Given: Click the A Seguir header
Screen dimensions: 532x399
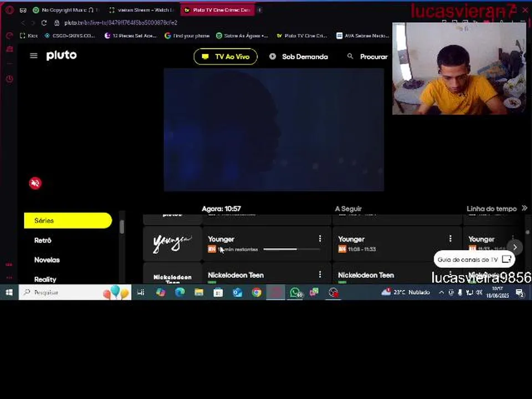Looking at the screenshot, I should [348, 209].
